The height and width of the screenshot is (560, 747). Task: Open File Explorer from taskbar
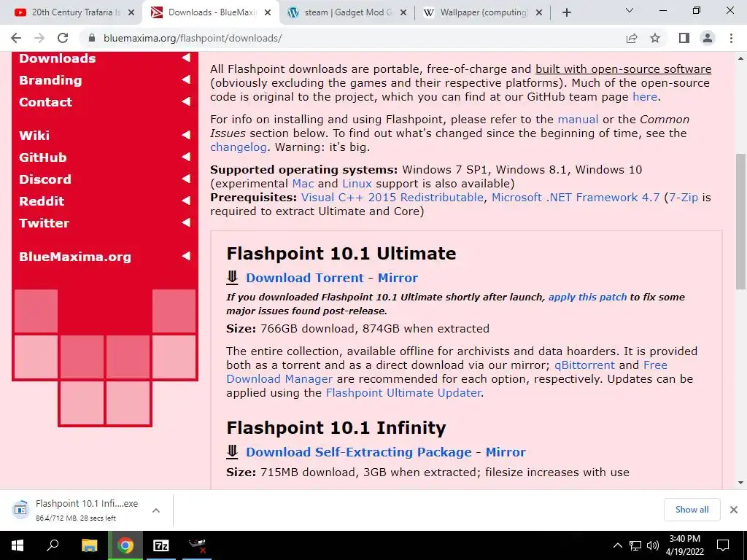(89, 545)
